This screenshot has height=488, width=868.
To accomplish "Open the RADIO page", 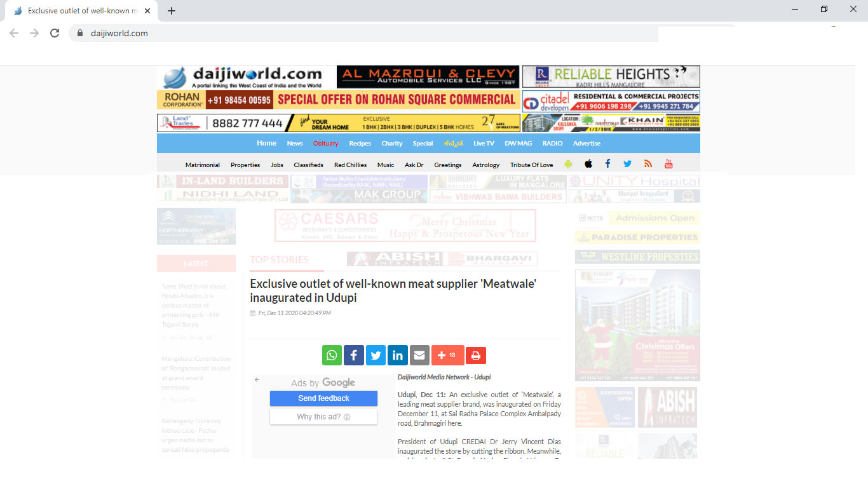I will (x=552, y=144).
